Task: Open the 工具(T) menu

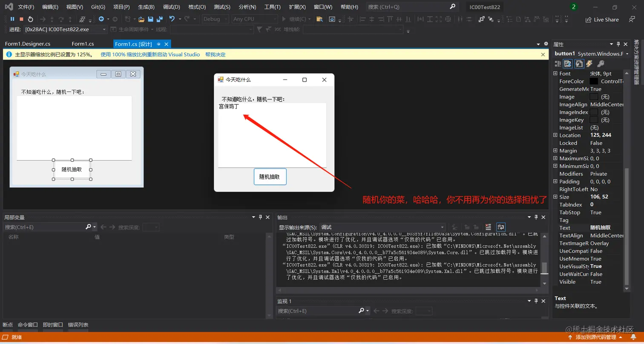Action: (x=272, y=7)
